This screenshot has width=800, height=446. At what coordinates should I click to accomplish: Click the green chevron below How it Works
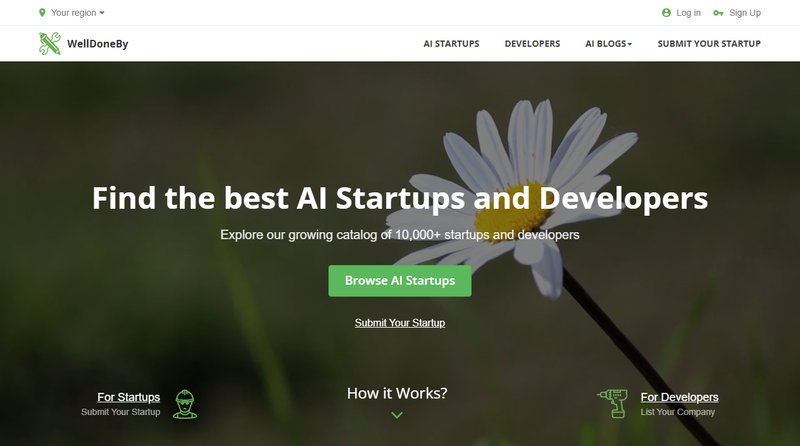397,415
